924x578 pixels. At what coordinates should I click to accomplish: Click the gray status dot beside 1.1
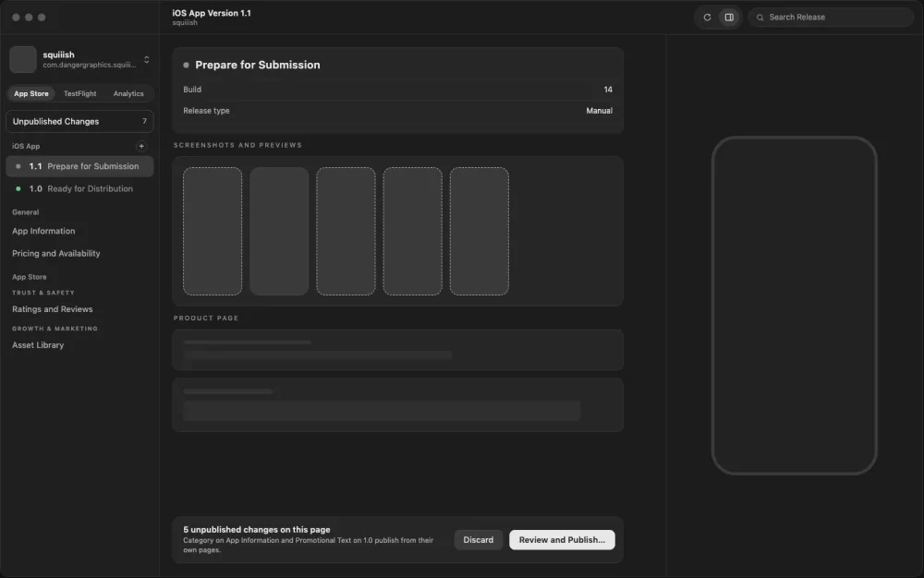point(18,166)
